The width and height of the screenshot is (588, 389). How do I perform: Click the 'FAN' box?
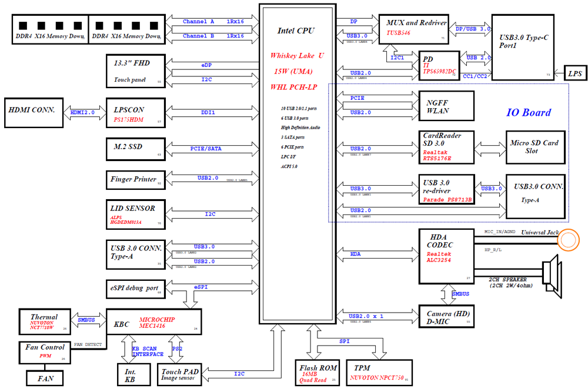pos(45,378)
